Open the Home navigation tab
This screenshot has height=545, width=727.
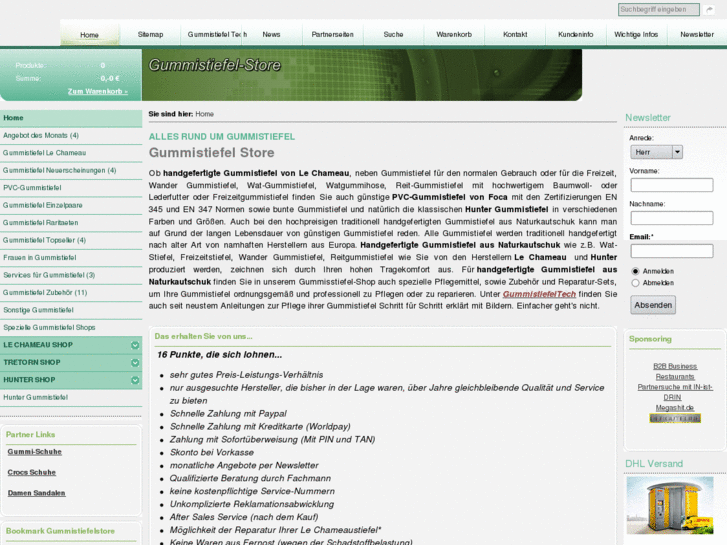(89, 35)
